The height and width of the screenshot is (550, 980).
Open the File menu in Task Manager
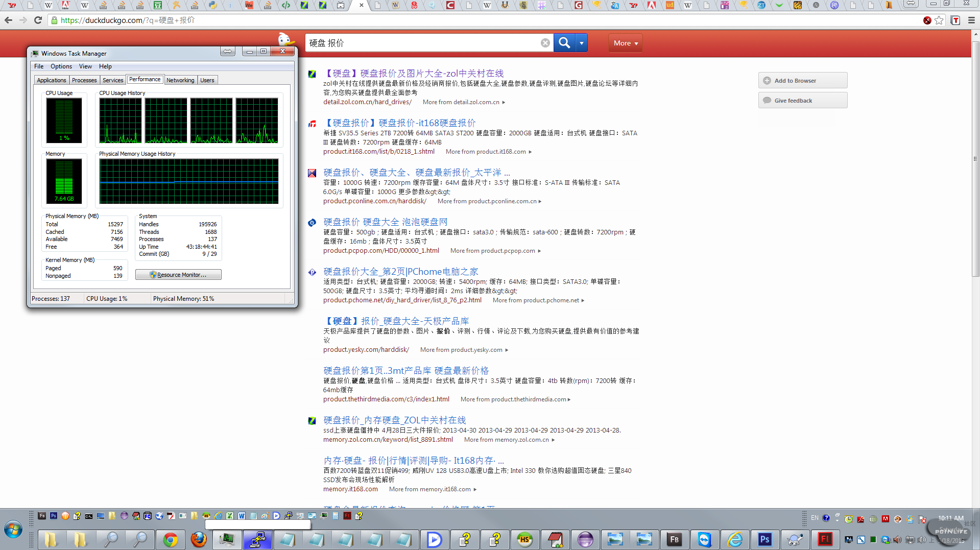[39, 66]
